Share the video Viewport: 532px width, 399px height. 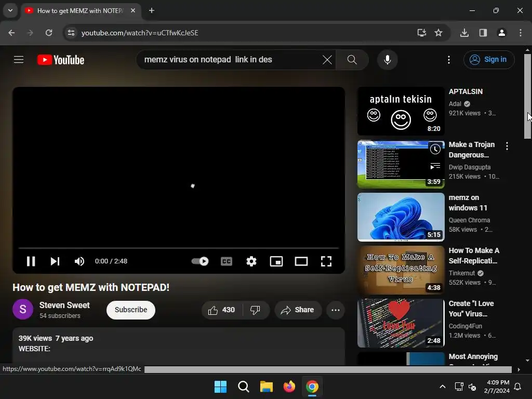point(298,310)
